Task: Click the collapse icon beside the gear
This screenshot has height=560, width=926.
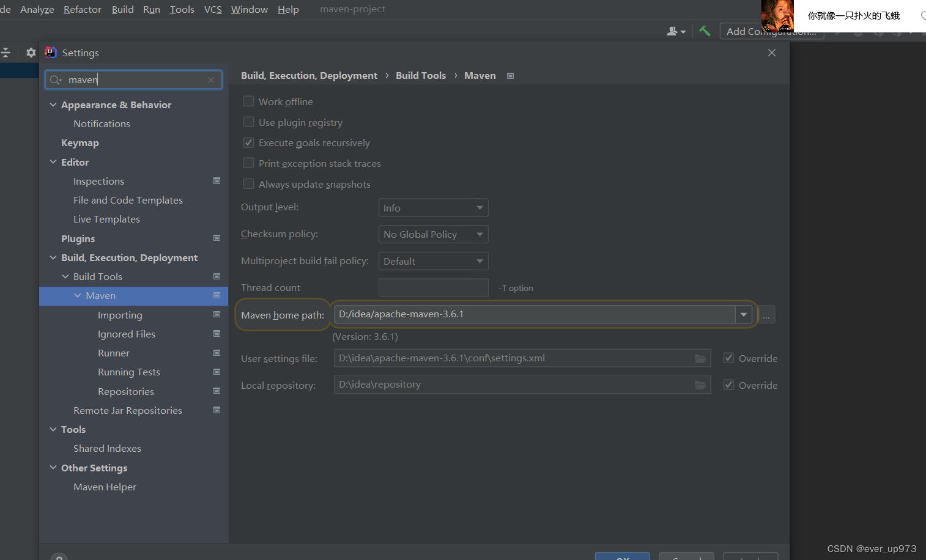Action: click(6, 53)
